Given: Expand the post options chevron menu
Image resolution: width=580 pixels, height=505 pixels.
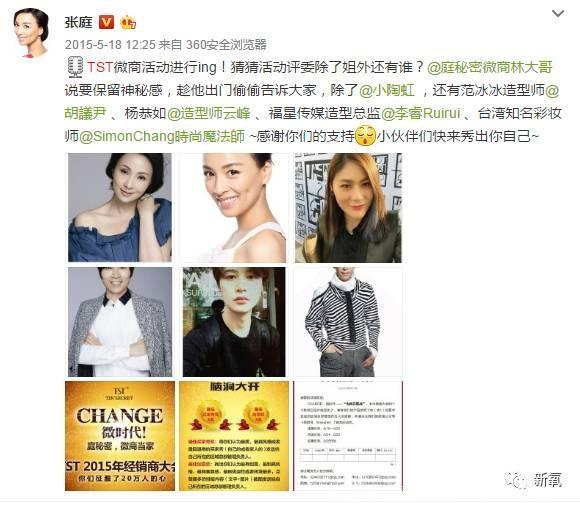Looking at the screenshot, I should [x=557, y=14].
